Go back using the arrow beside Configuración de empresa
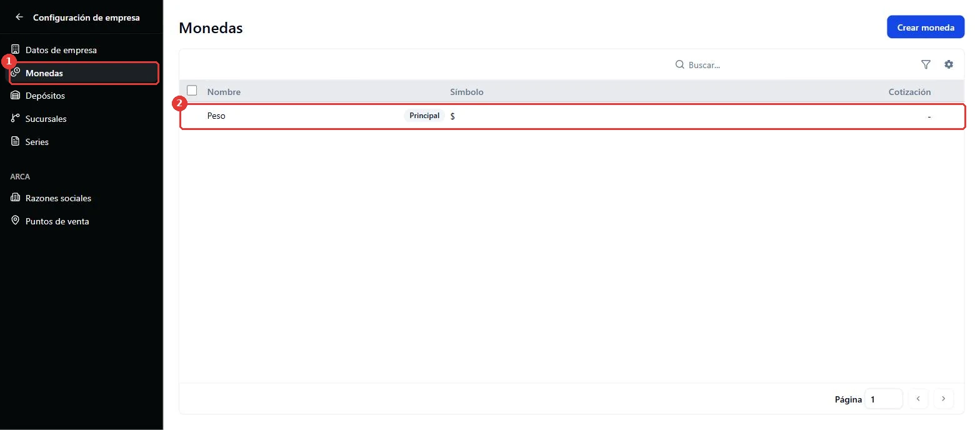This screenshot has height=430, width=980. 19,17
